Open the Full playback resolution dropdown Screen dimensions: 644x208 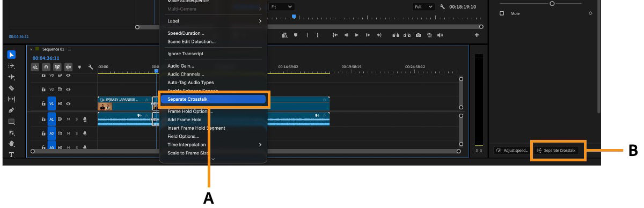tap(424, 6)
